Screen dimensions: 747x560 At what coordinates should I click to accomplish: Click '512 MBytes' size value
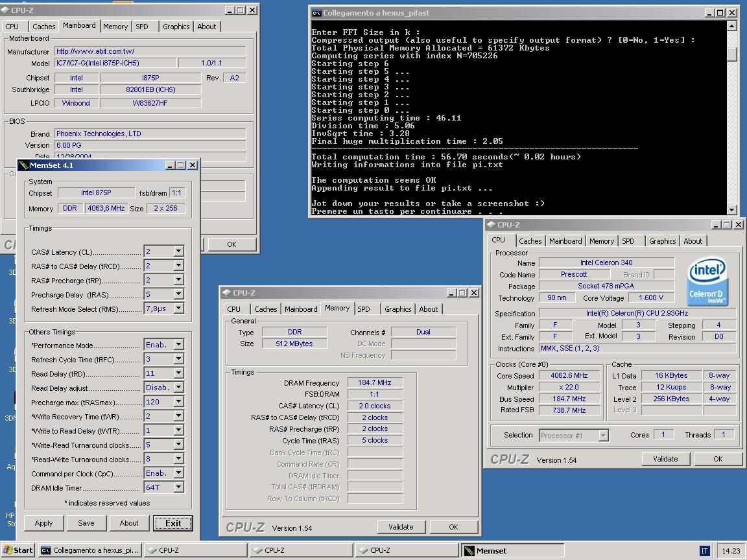point(294,344)
